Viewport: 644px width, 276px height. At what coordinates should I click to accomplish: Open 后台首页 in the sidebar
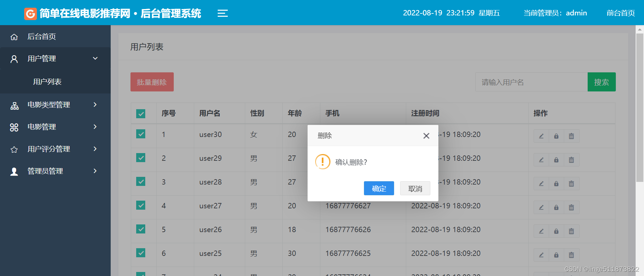(55, 37)
